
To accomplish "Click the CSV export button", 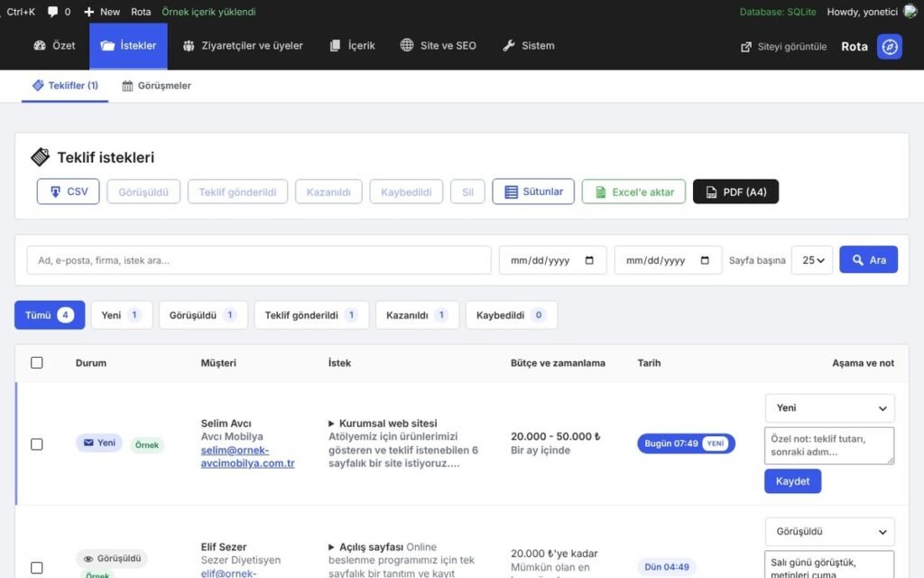I will click(x=68, y=191).
